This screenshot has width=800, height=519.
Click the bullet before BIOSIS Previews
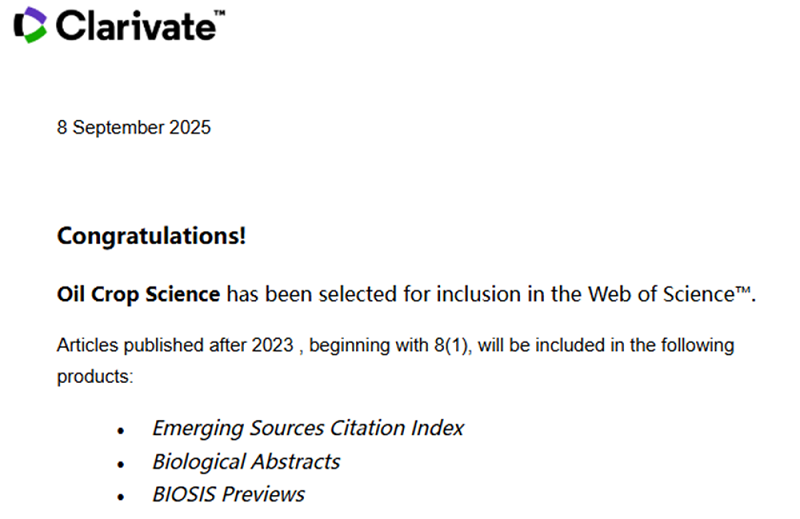coord(120,497)
